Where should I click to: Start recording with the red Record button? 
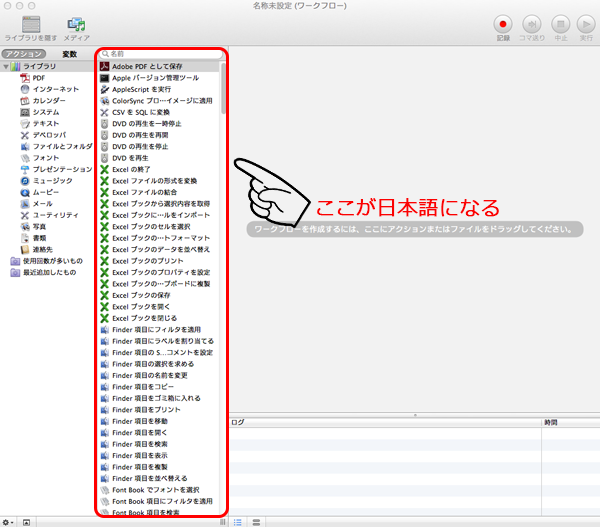(503, 24)
